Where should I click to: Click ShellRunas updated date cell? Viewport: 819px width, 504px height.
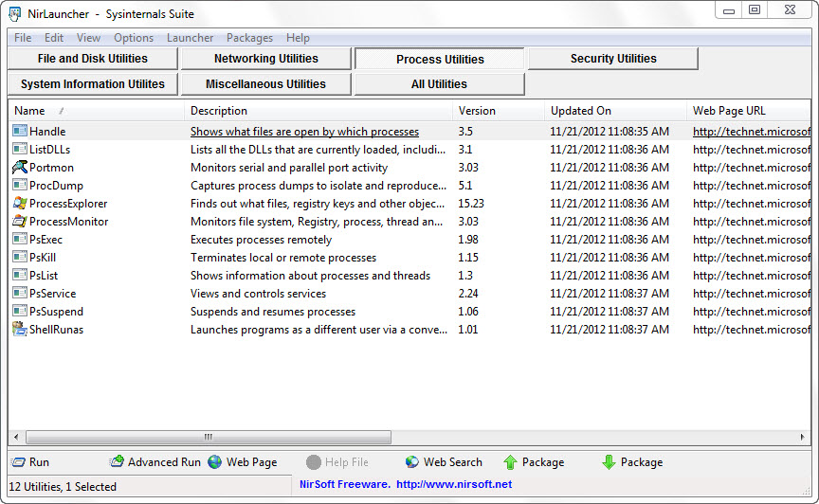610,330
